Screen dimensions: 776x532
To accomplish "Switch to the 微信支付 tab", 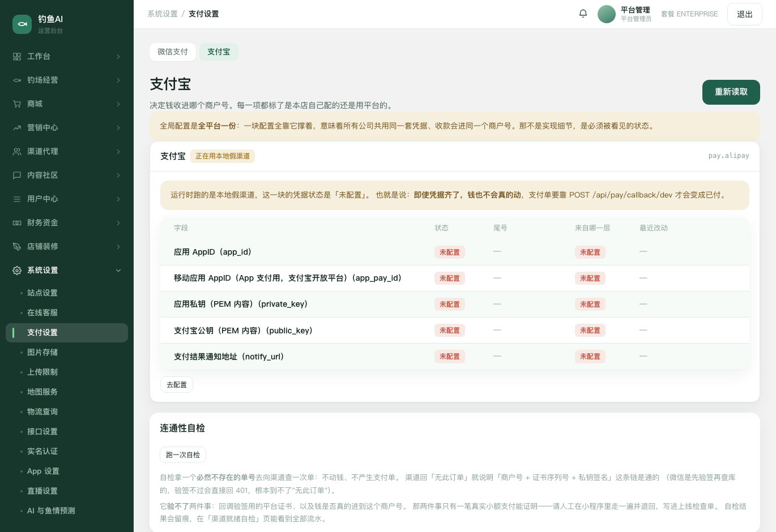I will click(x=173, y=52).
